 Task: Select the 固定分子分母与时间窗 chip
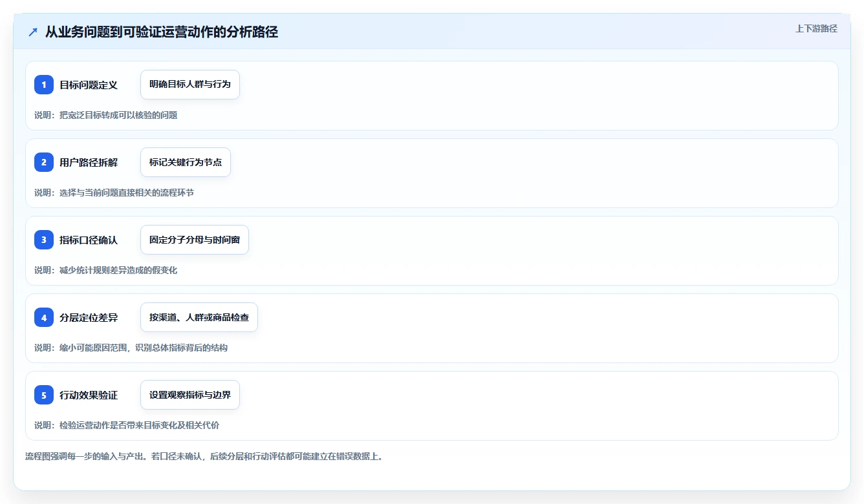[195, 240]
